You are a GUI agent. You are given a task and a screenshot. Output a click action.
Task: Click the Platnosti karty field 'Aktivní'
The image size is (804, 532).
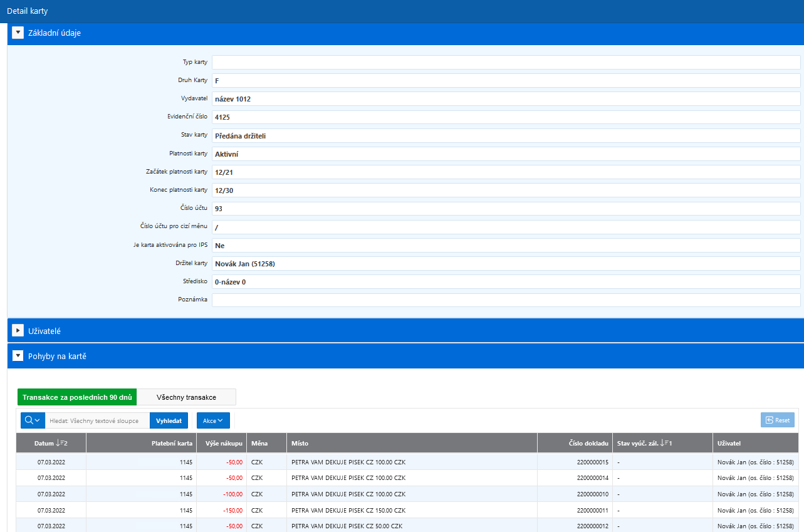click(506, 154)
